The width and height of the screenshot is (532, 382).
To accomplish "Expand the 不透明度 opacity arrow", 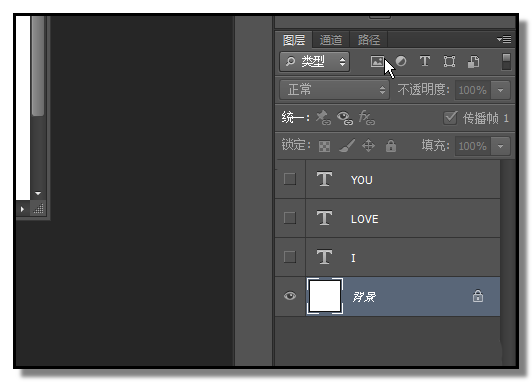I will tap(500, 90).
